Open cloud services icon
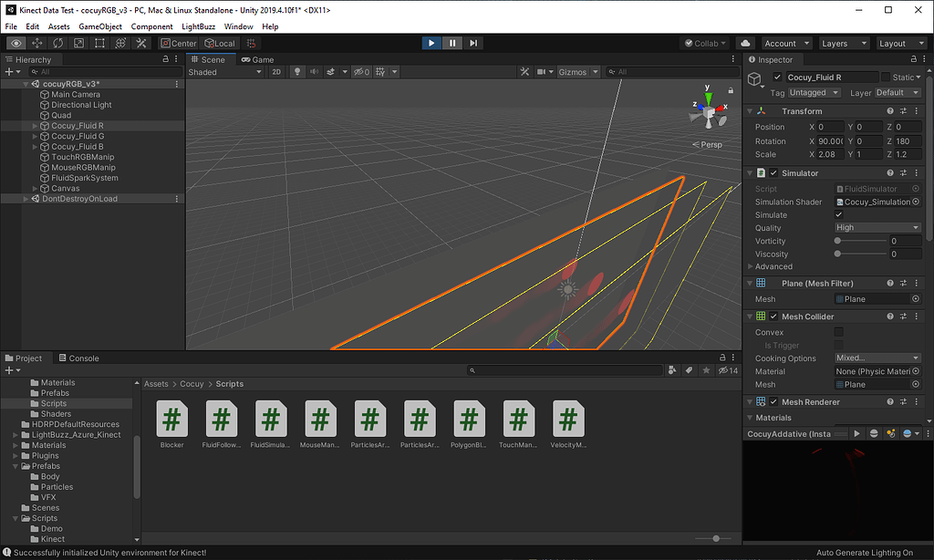 tap(745, 43)
